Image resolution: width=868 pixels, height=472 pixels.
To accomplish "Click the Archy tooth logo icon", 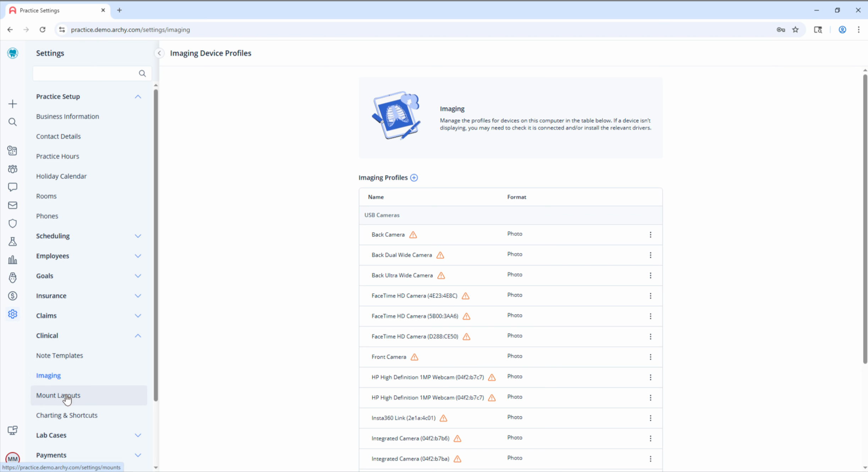I will (13, 53).
